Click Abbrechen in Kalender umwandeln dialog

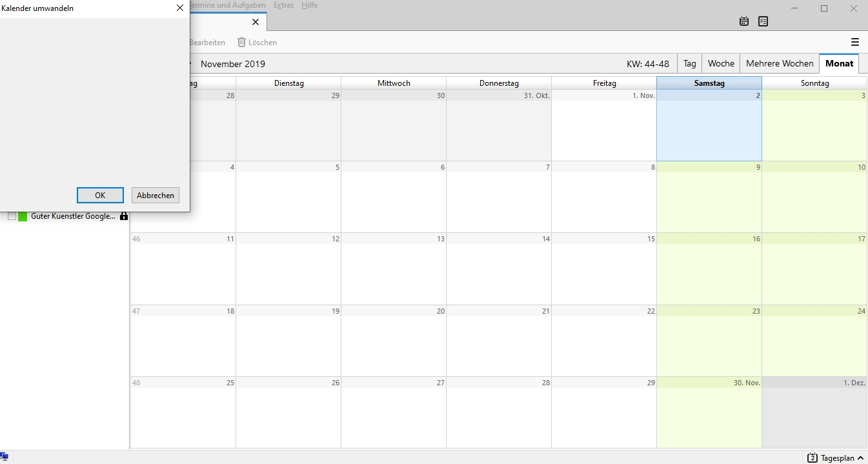[156, 196]
